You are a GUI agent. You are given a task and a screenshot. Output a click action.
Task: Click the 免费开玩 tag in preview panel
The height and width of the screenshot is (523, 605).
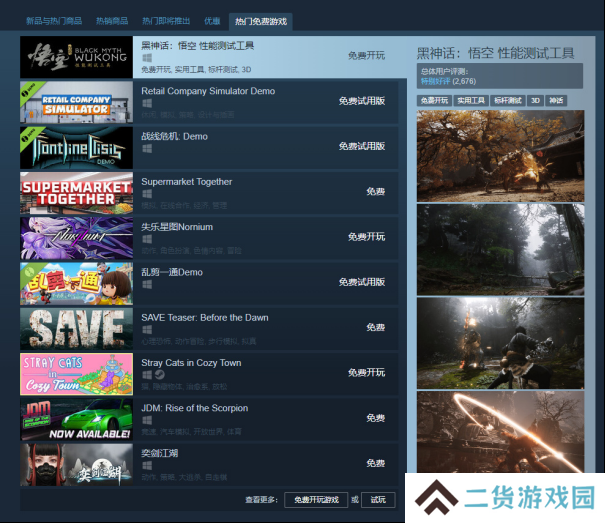[434, 101]
